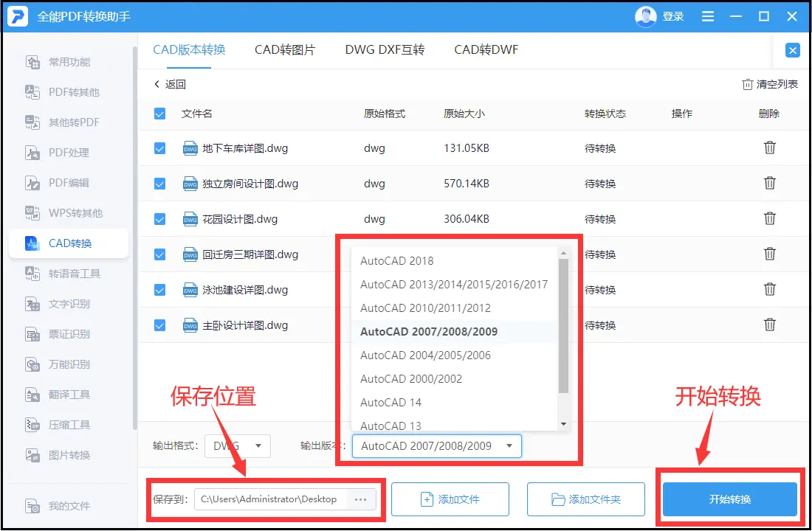Screen dimensions: 812x531
Task: Open the 压缩工具 compression tool
Action: click(69, 424)
